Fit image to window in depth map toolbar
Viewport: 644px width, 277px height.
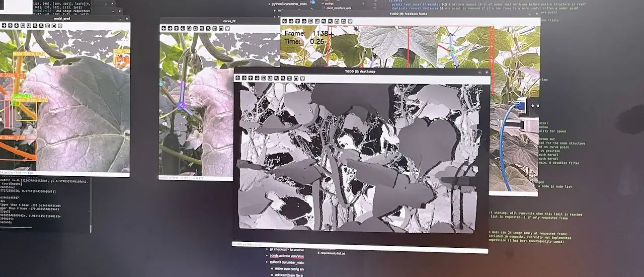click(x=270, y=78)
